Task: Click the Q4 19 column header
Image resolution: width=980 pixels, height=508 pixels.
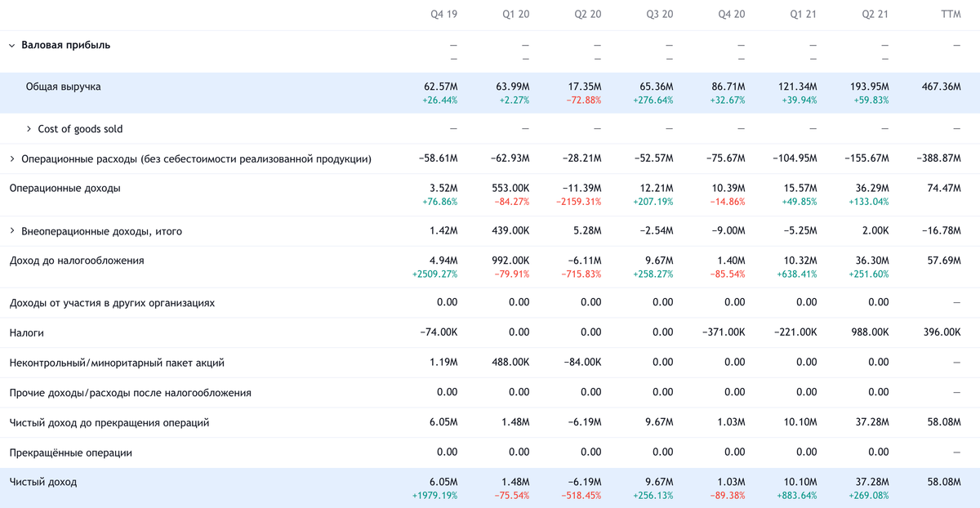Action: click(x=443, y=15)
